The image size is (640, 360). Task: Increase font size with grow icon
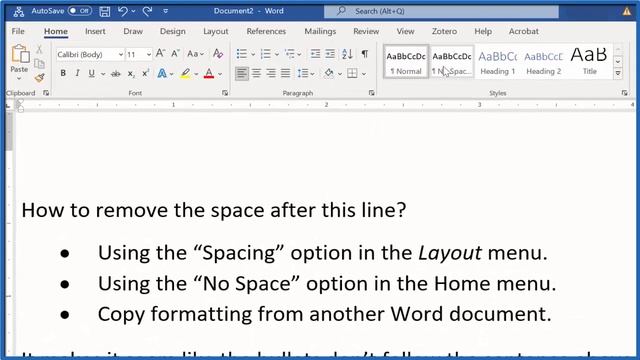(x=160, y=53)
